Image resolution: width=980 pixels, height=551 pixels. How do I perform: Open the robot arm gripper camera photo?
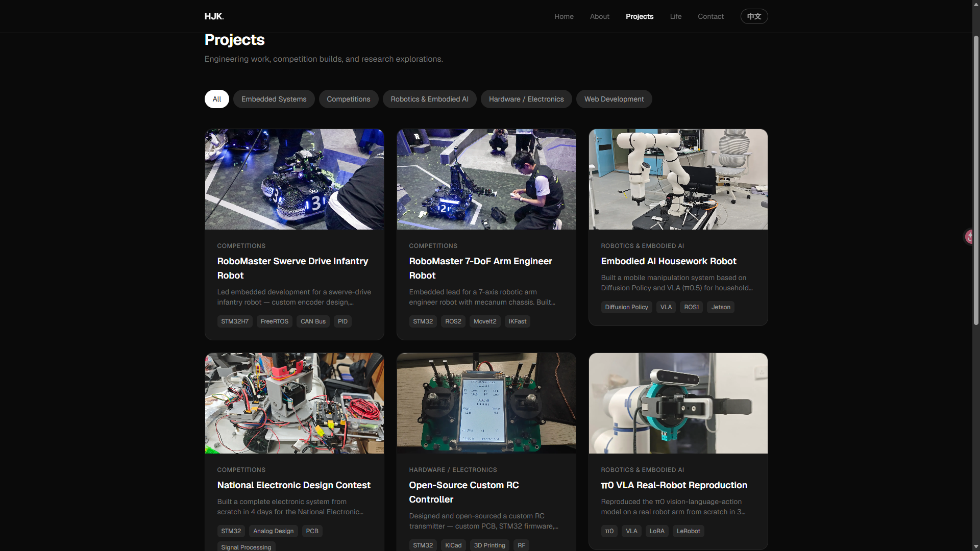(x=678, y=403)
